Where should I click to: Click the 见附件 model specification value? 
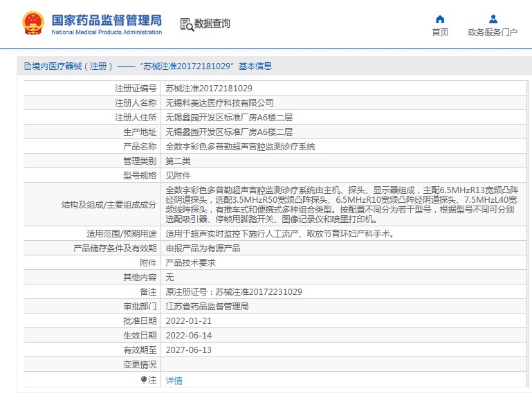pos(178,176)
